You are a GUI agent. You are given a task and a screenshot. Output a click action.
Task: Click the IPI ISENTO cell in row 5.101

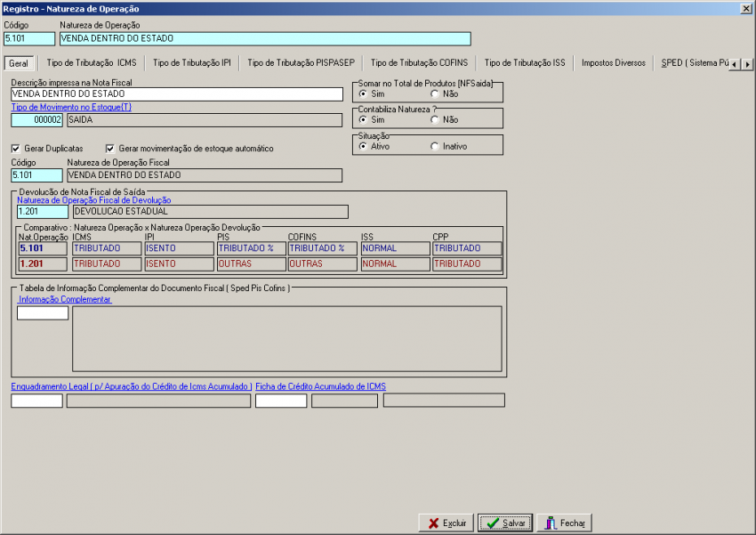point(180,248)
